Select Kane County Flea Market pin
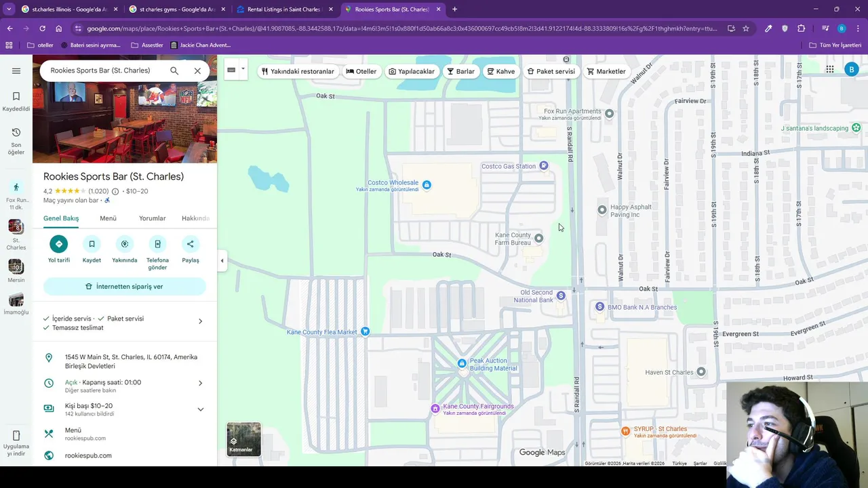868x488 pixels. click(366, 331)
